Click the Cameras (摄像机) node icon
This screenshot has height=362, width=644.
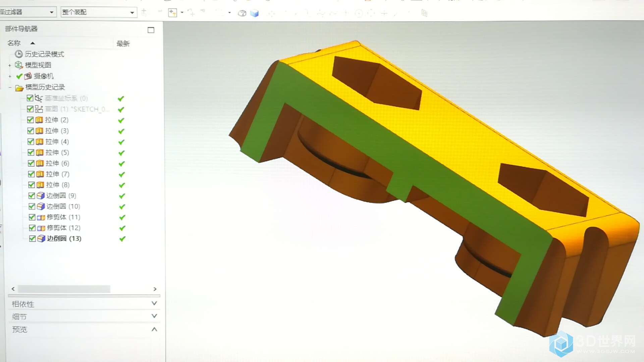click(x=28, y=76)
